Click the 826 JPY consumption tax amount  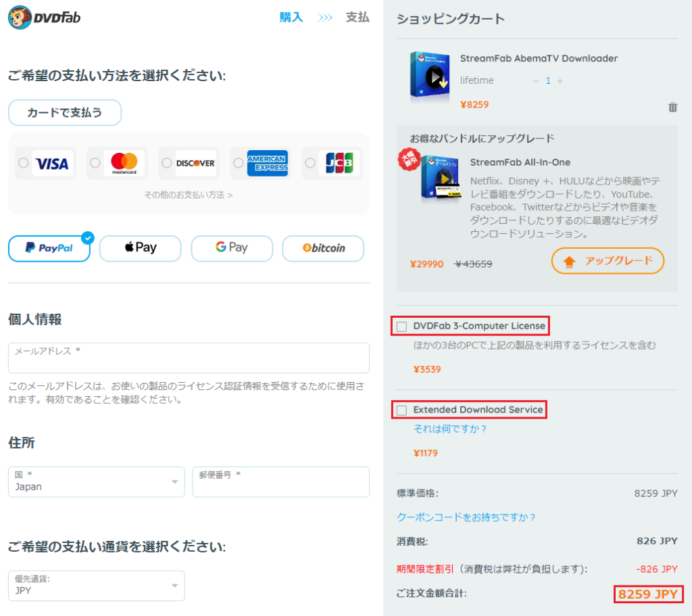[657, 541]
